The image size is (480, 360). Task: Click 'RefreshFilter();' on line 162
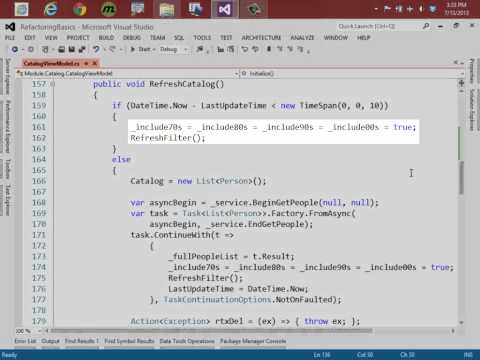pyautogui.click(x=168, y=138)
